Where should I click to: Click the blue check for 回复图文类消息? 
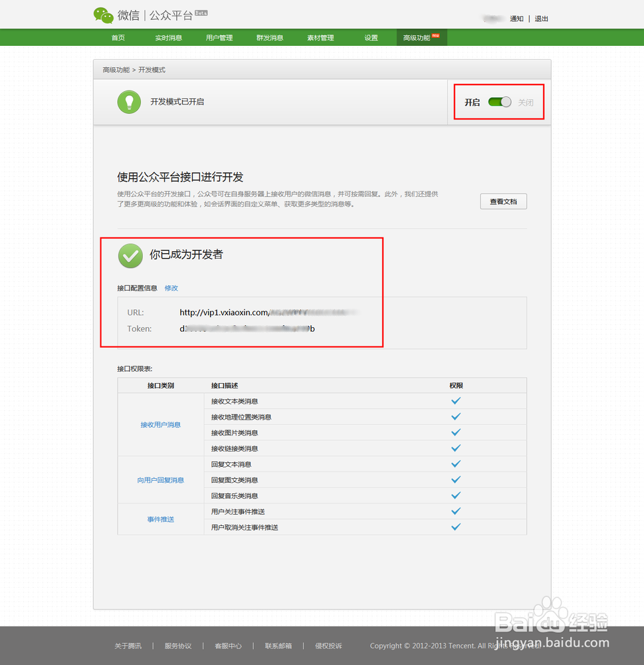[455, 479]
